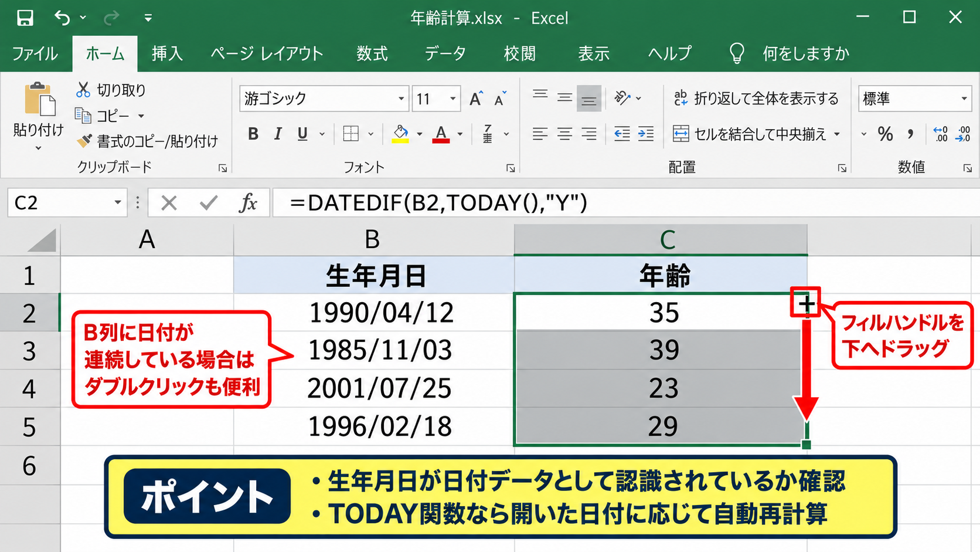The height and width of the screenshot is (552, 980).
Task: Click the comma style icon
Action: pos(910,134)
